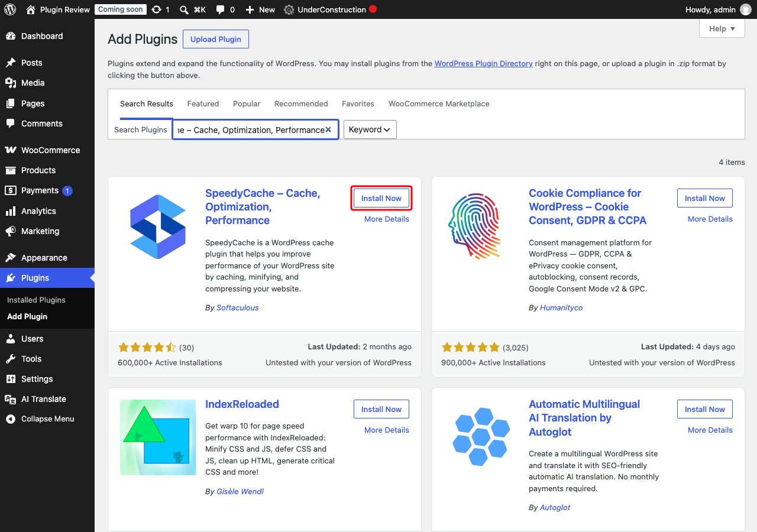
Task: Open the Autoglot author link
Action: 555,507
